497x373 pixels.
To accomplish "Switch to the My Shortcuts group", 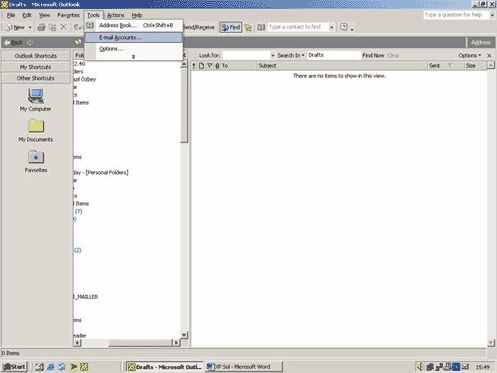I will [36, 67].
